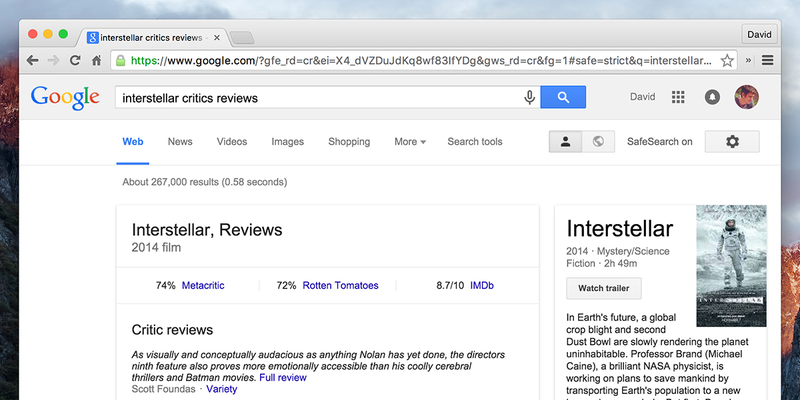800x400 pixels.
Task: Switch to the News tab
Action: pos(180,142)
